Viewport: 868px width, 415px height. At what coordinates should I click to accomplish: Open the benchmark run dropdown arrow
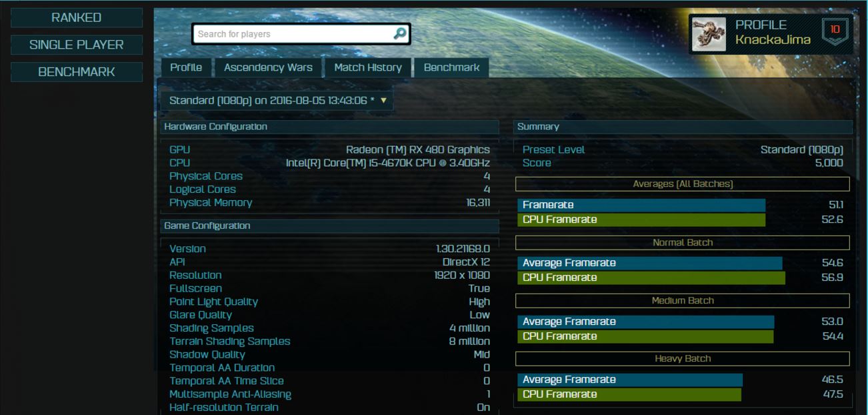tap(383, 101)
